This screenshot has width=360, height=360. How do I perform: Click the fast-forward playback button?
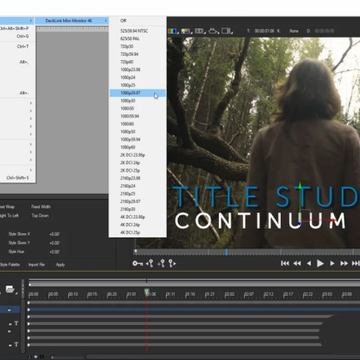[x=344, y=264]
